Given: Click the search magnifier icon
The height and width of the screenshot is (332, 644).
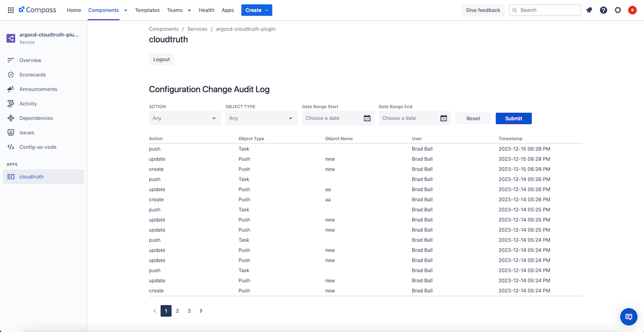Looking at the screenshot, I should tap(515, 11).
